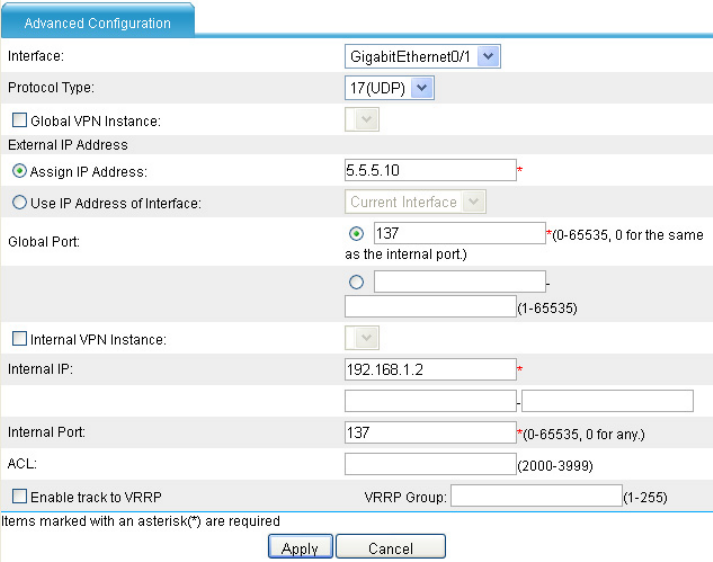The image size is (713, 562).
Task: Switch to the Advanced Configuration tab
Action: click(98, 22)
